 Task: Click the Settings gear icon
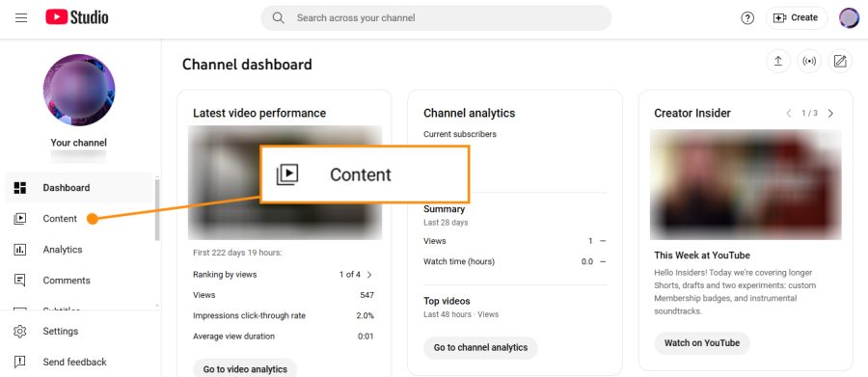20,331
